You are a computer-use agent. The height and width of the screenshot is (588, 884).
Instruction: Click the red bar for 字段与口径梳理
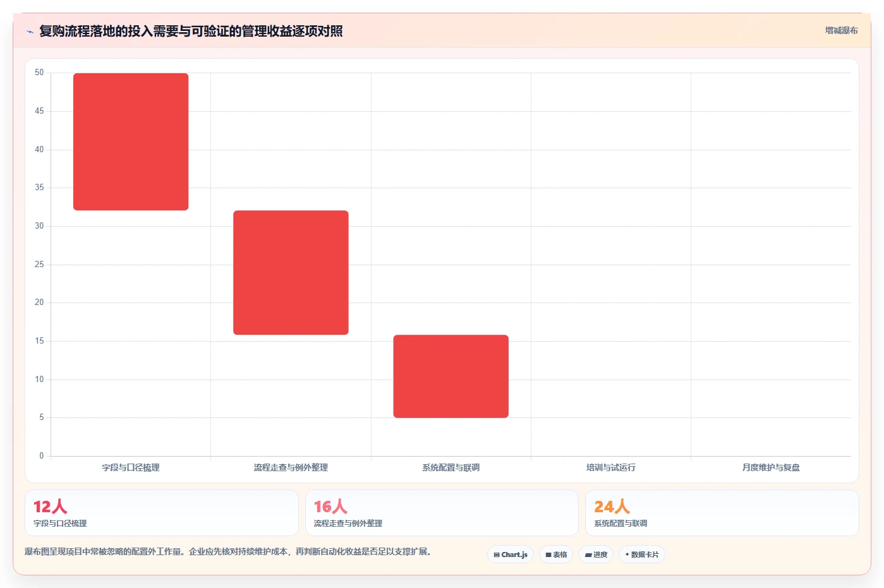(x=131, y=141)
